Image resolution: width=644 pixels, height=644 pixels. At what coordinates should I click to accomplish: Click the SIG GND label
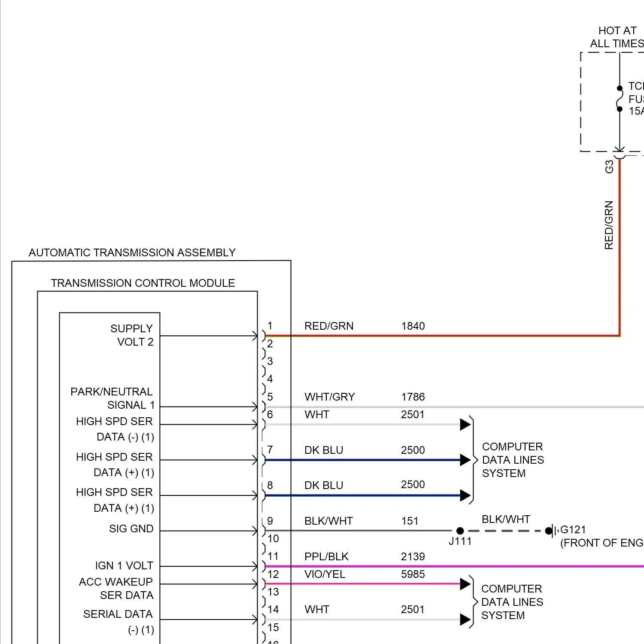tap(131, 529)
